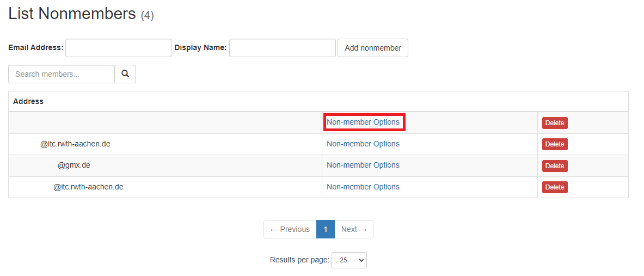The width and height of the screenshot is (644, 276).
Task: Expand the Results per page dropdown
Action: pos(349,260)
